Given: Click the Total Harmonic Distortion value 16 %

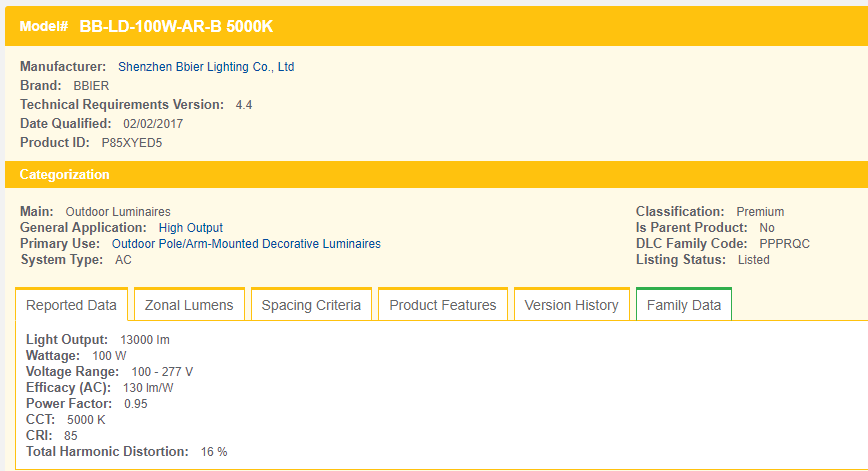Looking at the screenshot, I should tap(214, 452).
